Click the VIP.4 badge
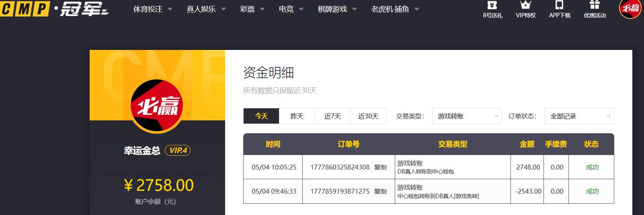This screenshot has height=215, width=644. (x=178, y=151)
